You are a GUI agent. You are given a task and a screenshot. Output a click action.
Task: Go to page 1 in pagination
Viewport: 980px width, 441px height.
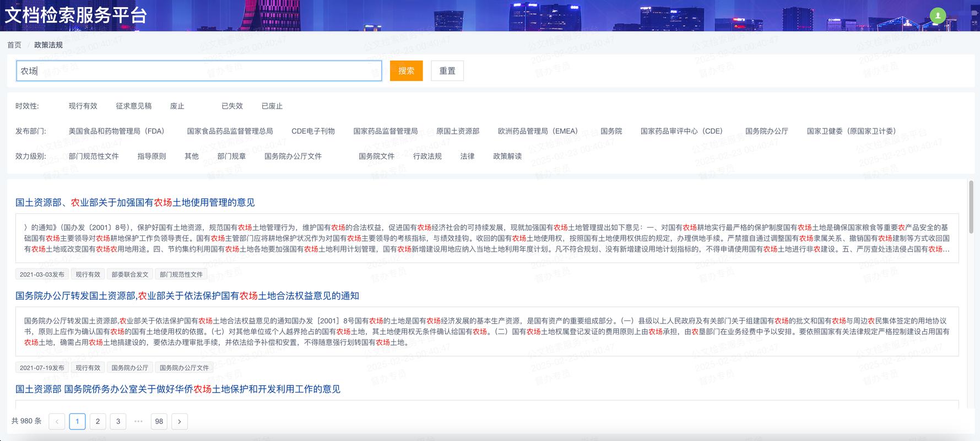(77, 422)
